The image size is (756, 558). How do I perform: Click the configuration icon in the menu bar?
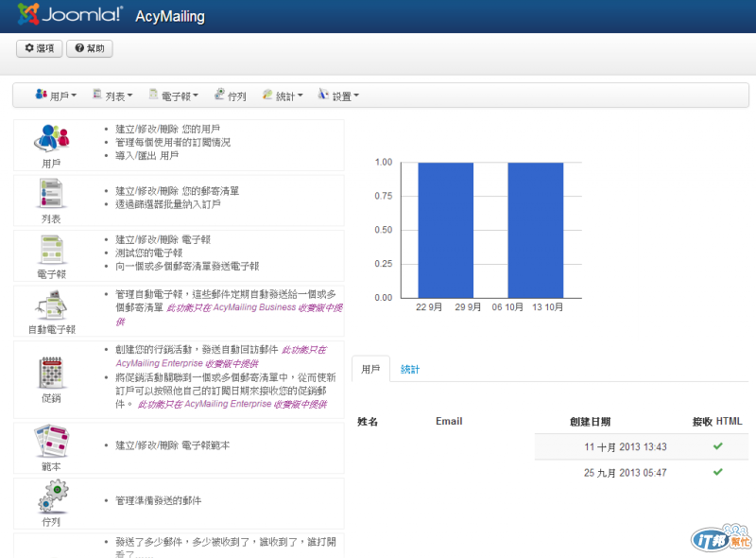click(323, 94)
